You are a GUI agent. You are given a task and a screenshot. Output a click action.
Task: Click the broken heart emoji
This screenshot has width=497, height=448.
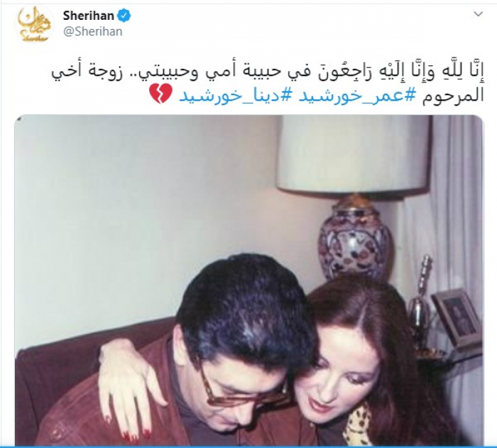[x=161, y=94]
